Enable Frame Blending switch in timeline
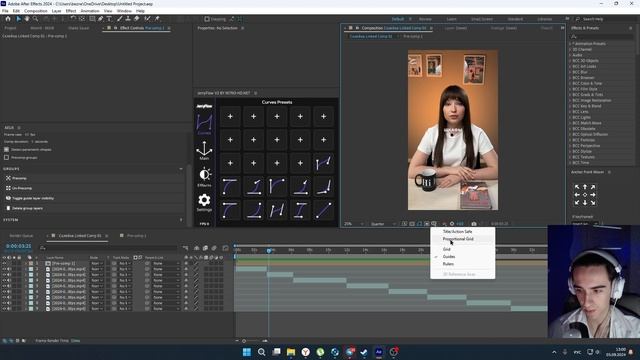640x360 pixels. pyautogui.click(x=205, y=248)
